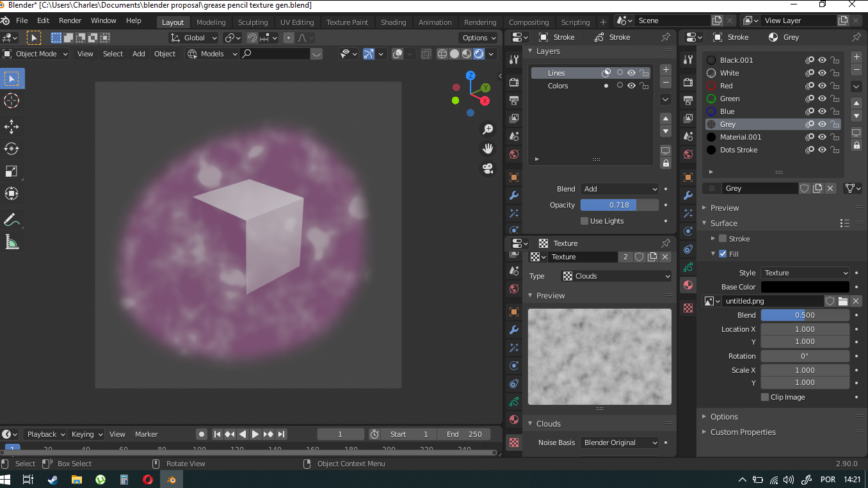868x488 pixels.
Task: Open the Add menu in viewport header
Action: pos(139,54)
